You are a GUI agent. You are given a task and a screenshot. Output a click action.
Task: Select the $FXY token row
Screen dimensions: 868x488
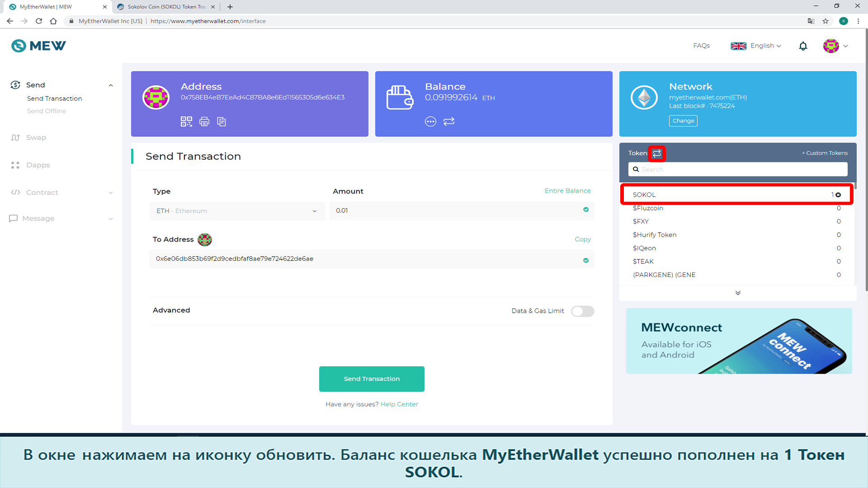(x=737, y=221)
